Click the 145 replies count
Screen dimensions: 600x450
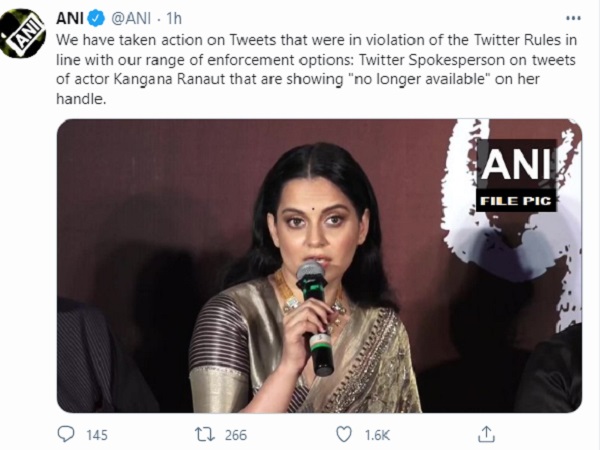(x=97, y=434)
